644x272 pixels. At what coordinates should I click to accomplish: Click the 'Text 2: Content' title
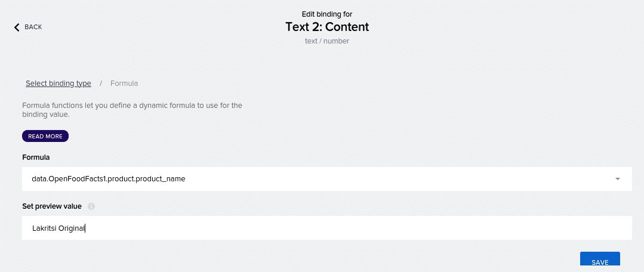point(327,27)
